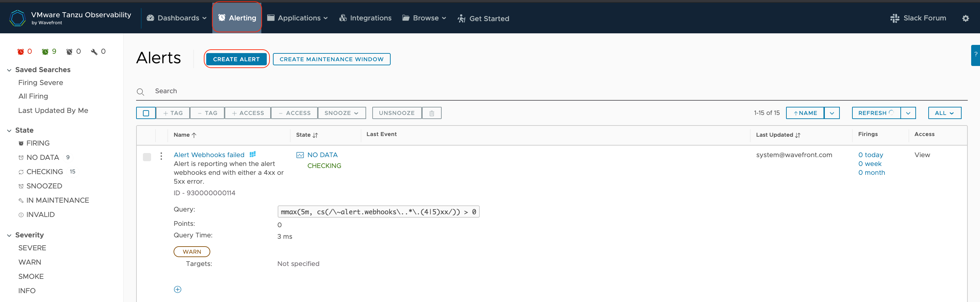
Task: Open the ALL filter dropdown
Action: pyautogui.click(x=945, y=113)
